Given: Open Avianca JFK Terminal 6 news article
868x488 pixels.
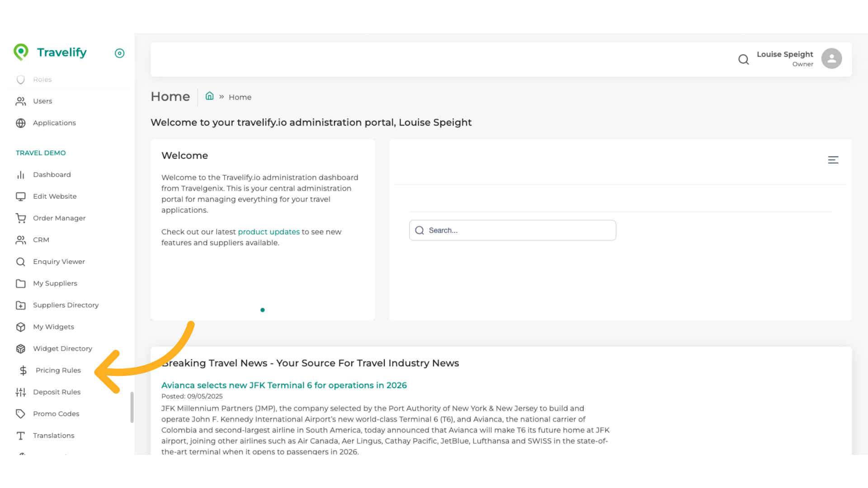Looking at the screenshot, I should pos(284,385).
